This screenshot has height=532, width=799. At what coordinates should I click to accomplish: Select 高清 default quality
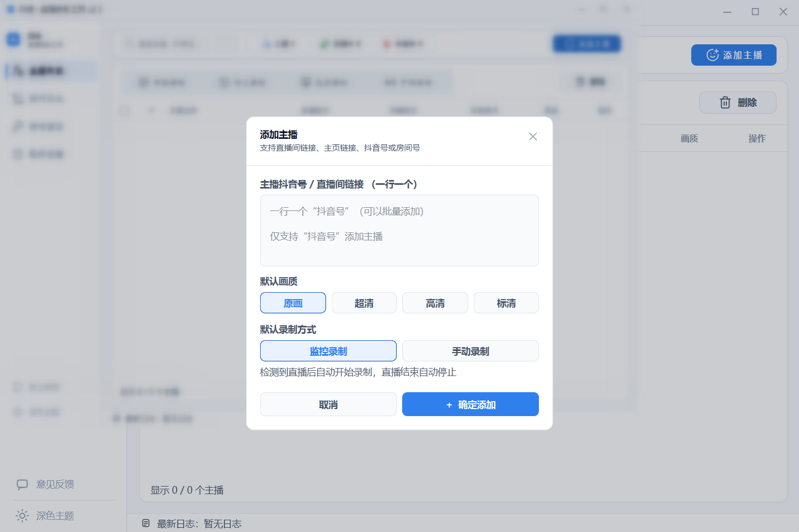435,303
